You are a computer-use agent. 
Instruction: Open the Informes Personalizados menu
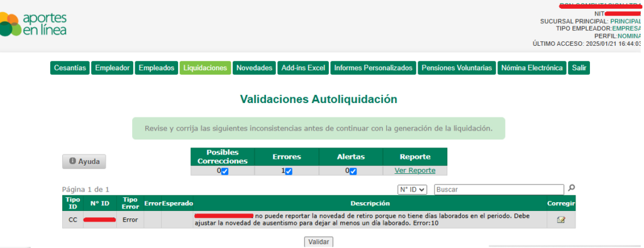click(374, 68)
